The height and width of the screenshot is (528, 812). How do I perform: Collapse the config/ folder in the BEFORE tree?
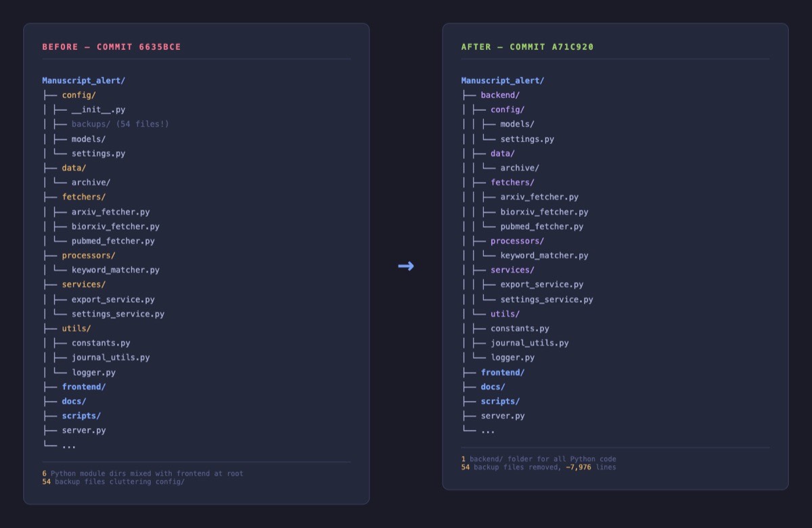pyautogui.click(x=78, y=95)
